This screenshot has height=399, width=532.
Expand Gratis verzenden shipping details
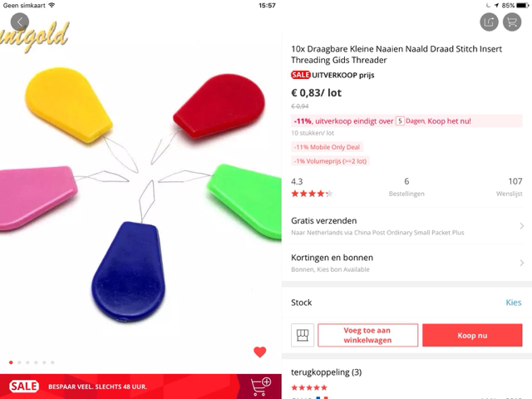[x=406, y=226]
